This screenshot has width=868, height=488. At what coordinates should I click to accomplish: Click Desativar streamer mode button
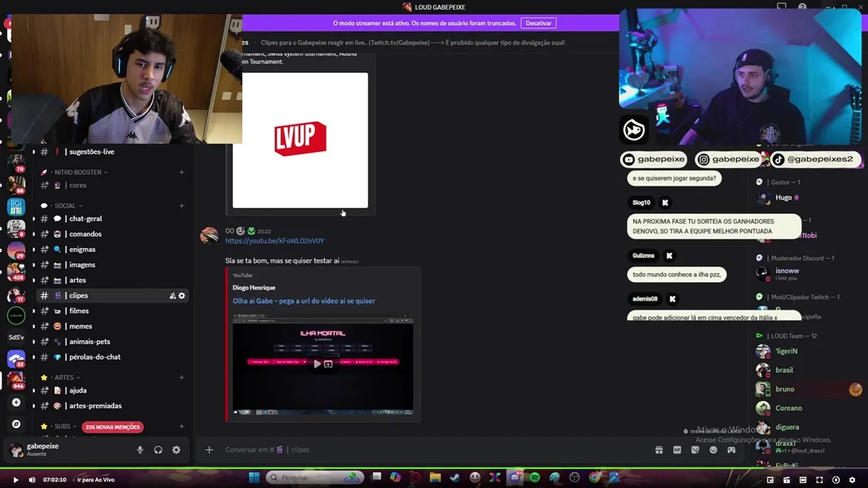click(538, 23)
